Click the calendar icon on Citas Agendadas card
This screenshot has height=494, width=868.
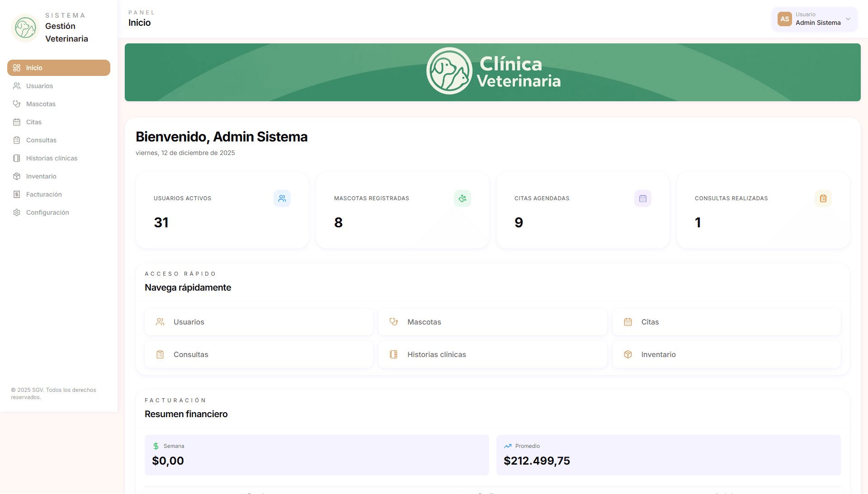pyautogui.click(x=642, y=198)
